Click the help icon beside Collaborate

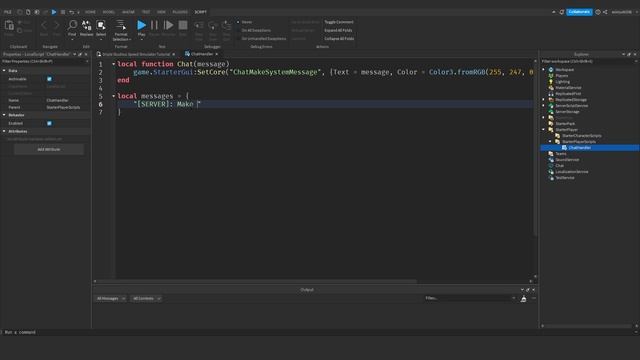click(x=598, y=12)
